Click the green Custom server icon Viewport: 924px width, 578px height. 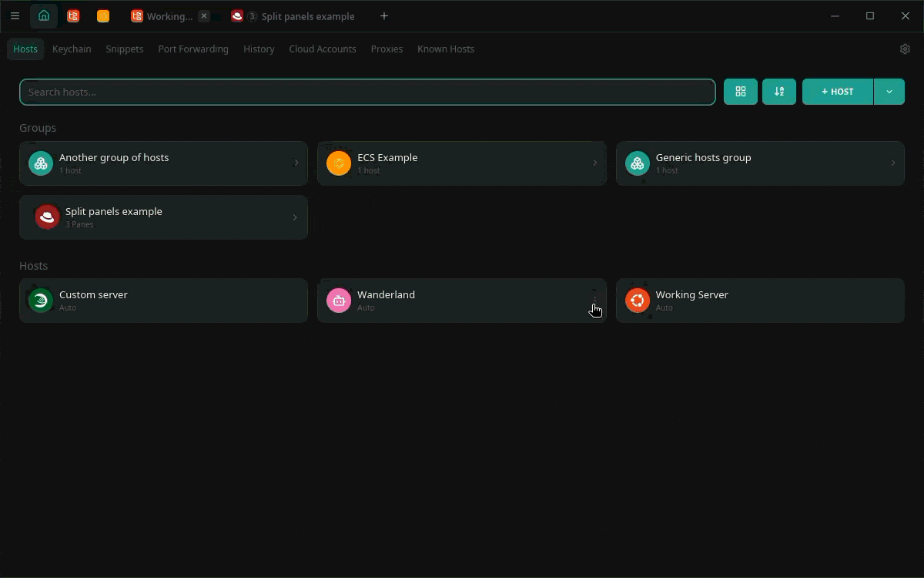coord(41,301)
